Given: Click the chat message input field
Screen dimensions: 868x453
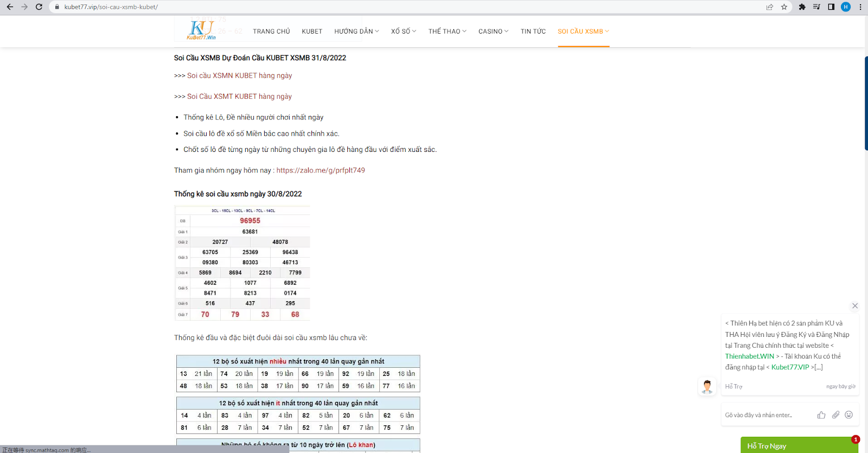Looking at the screenshot, I should point(768,415).
